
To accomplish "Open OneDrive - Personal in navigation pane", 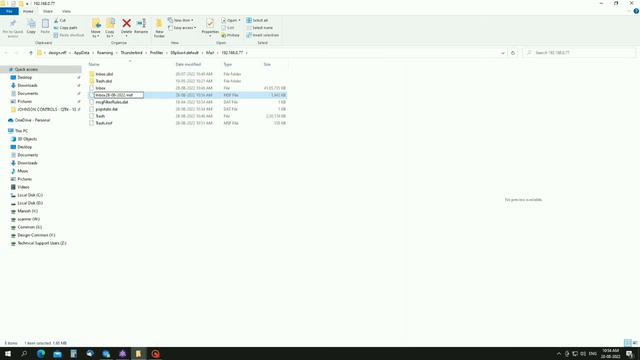I will click(32, 120).
